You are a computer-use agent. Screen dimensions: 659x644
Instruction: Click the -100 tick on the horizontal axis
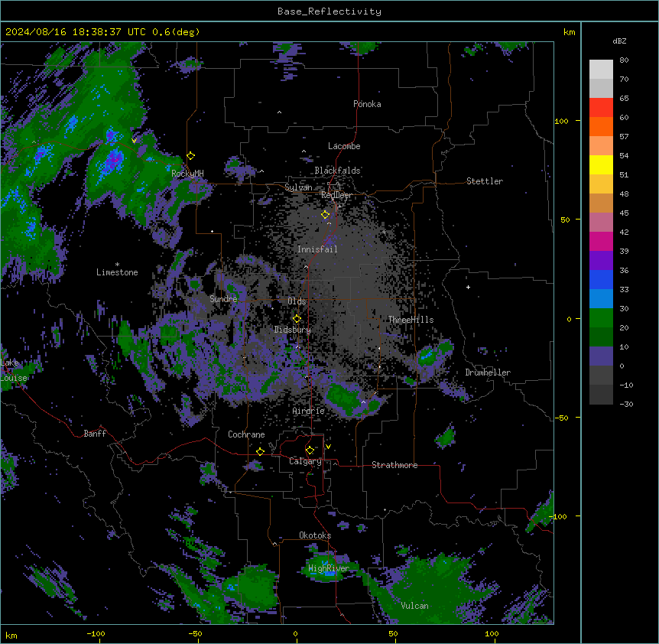click(96, 633)
